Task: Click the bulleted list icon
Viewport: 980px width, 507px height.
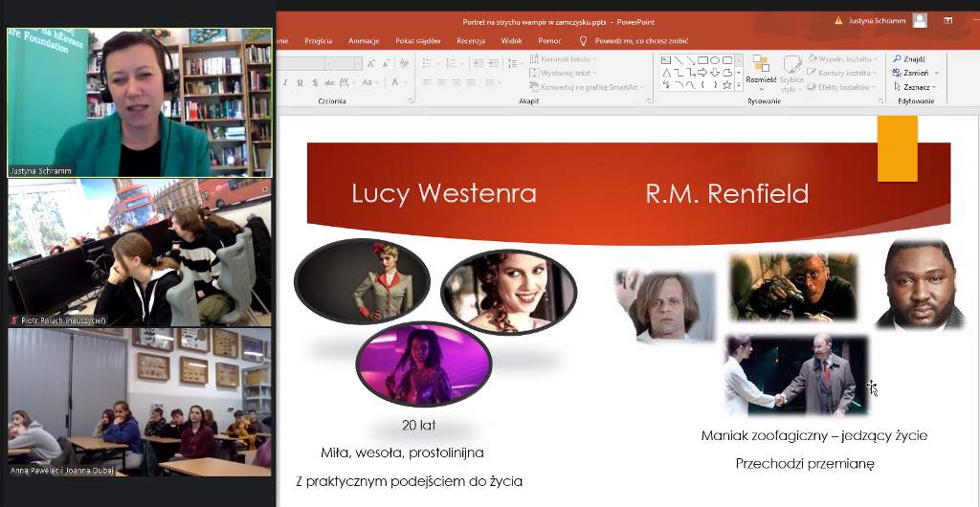Action: pyautogui.click(x=428, y=63)
